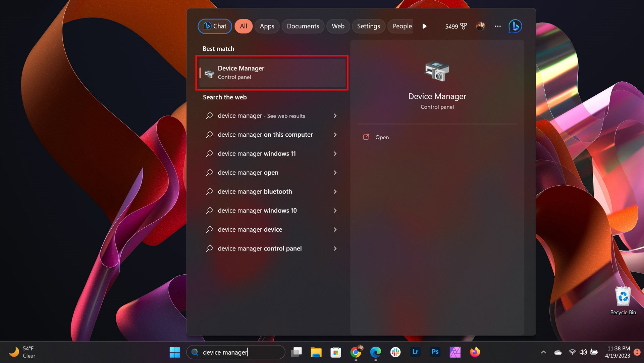644x363 pixels.
Task: Expand 'device manager bluetooth' suggestion arrow
Action: (x=335, y=191)
